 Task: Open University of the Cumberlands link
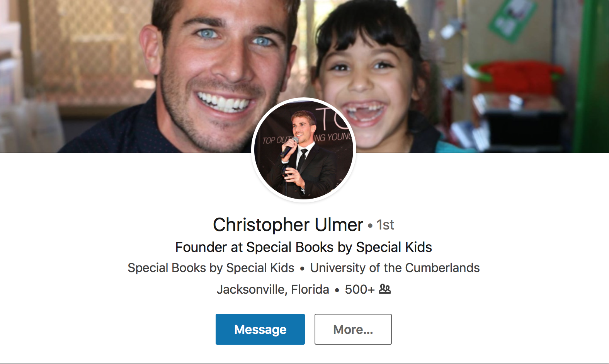pyautogui.click(x=395, y=268)
